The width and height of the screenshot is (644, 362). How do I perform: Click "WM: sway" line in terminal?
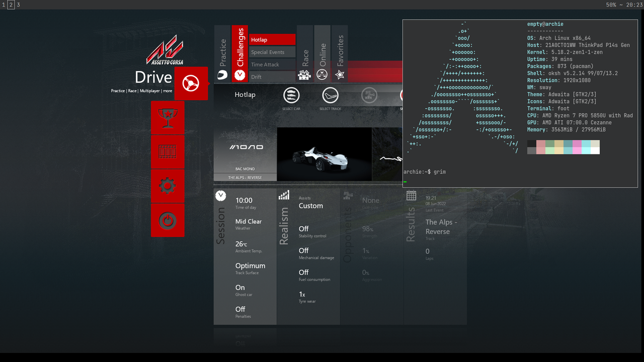tap(539, 87)
